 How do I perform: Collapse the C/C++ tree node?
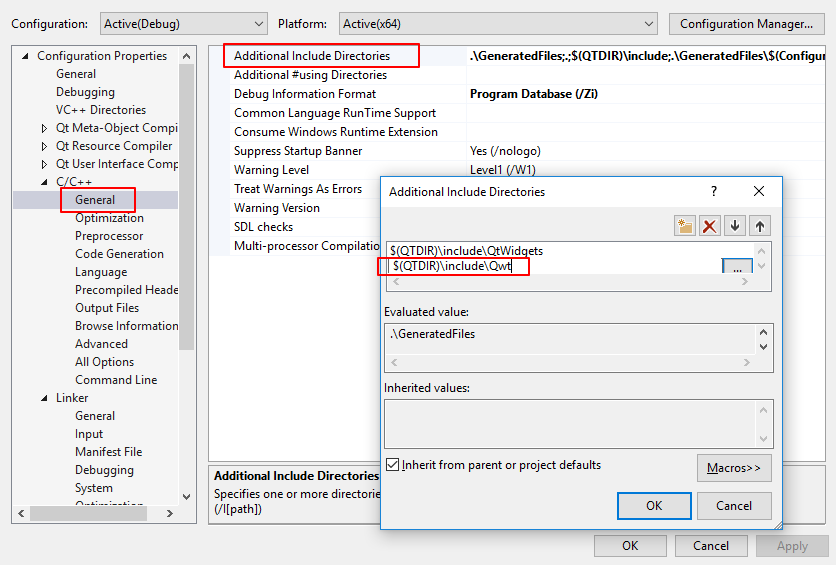[x=44, y=182]
